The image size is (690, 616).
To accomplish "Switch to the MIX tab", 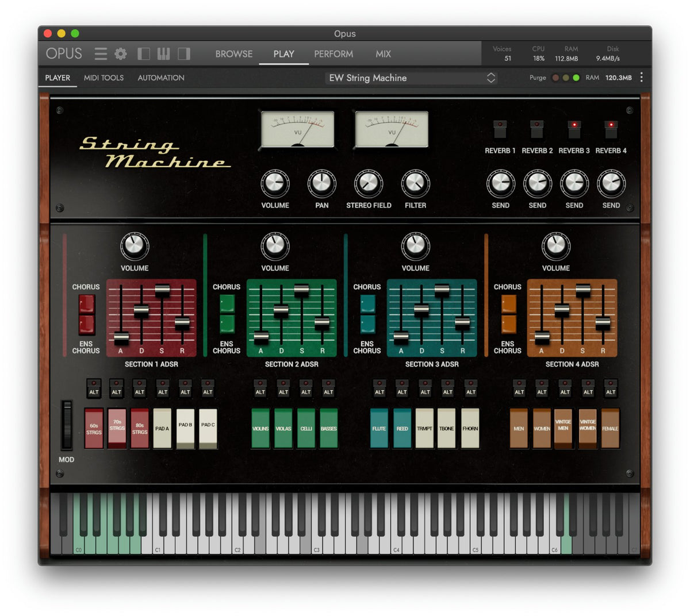I will (384, 54).
